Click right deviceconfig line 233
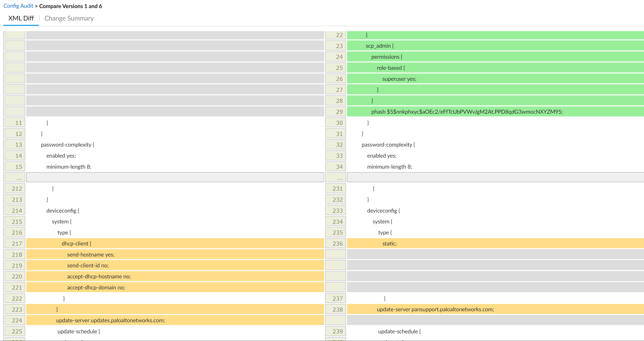The image size is (644, 341). pyautogui.click(x=383, y=211)
